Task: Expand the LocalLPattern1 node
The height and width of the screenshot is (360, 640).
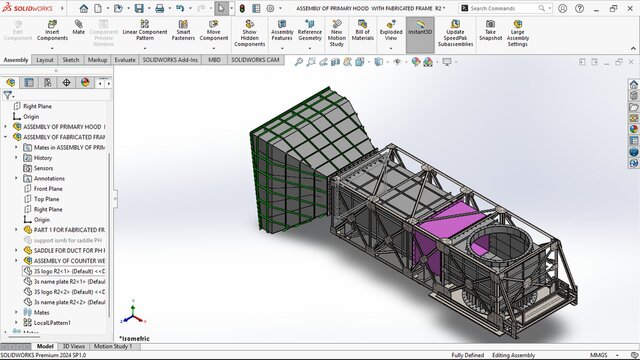Action: pos(16,322)
